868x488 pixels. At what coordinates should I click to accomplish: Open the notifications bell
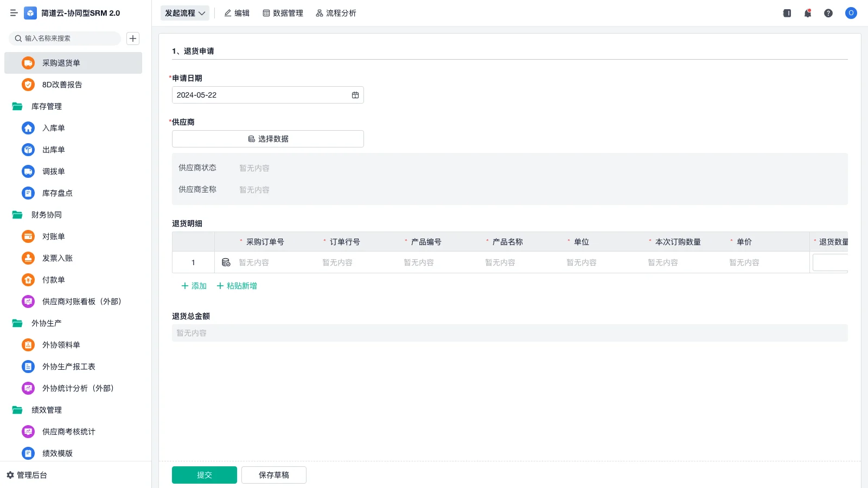(x=808, y=13)
